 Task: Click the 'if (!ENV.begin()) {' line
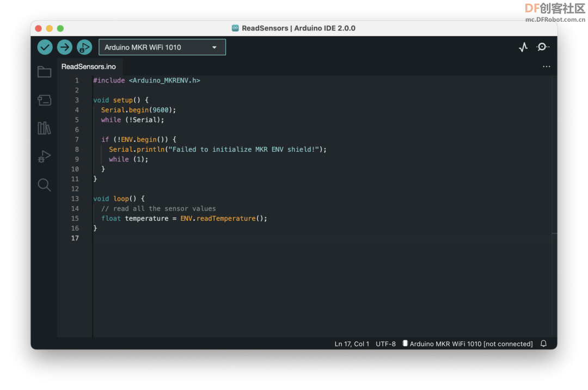pos(138,139)
